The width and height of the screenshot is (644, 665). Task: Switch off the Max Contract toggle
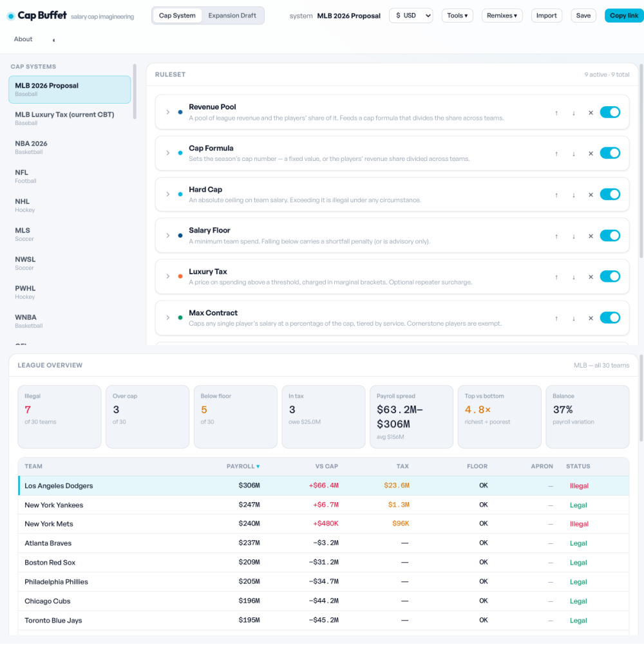[x=610, y=317]
